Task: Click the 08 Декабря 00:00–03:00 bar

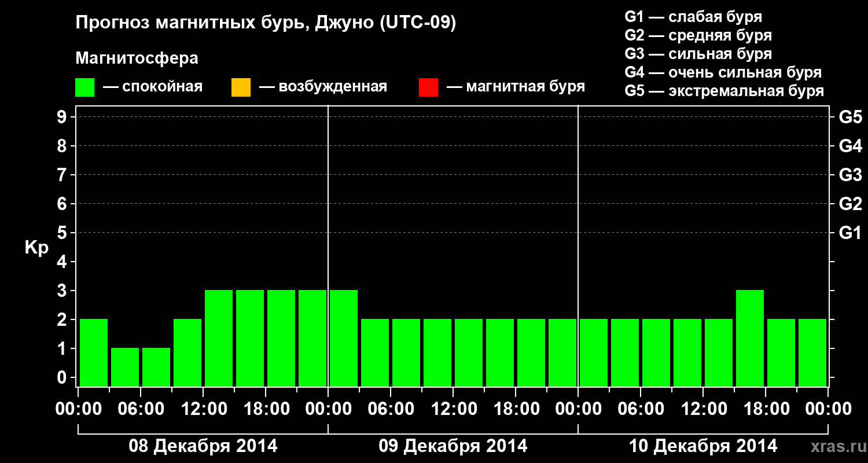Action: pyautogui.click(x=94, y=352)
